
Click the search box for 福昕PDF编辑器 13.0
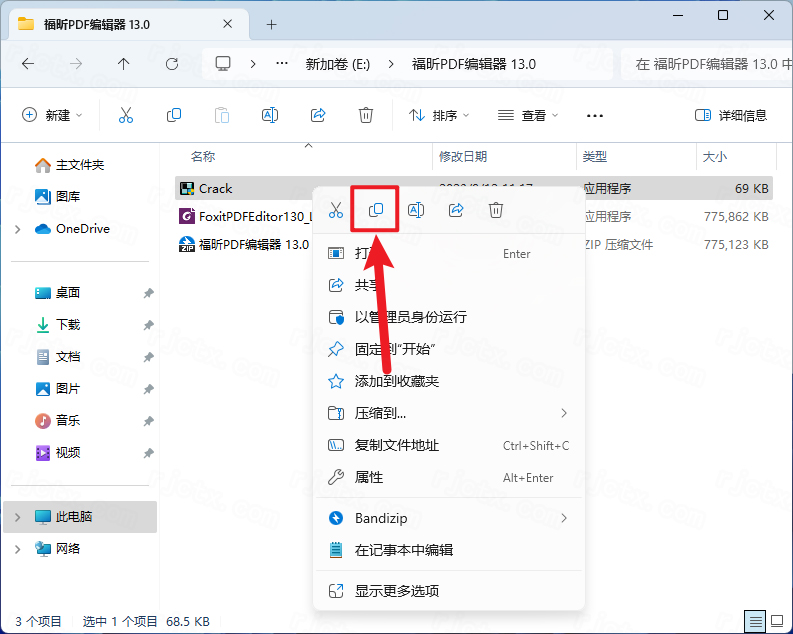click(706, 64)
